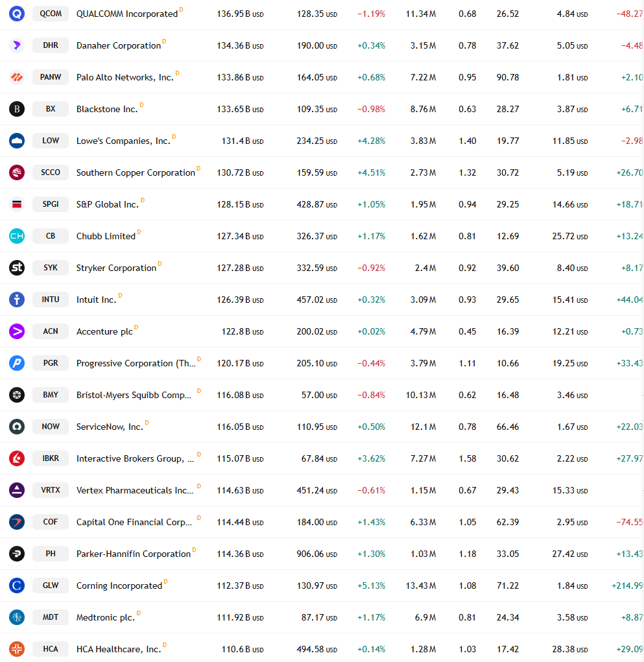
Task: Click Corning change value +5.13%
Action: [371, 586]
